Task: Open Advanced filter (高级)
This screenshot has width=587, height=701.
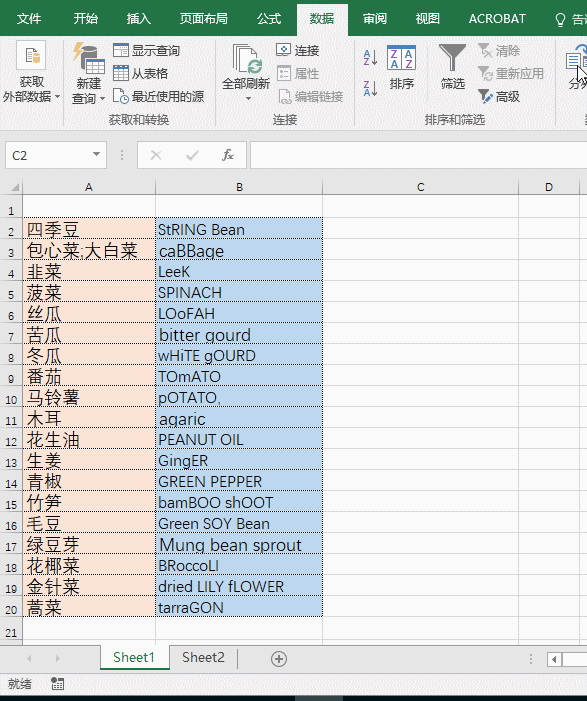Action: point(499,96)
